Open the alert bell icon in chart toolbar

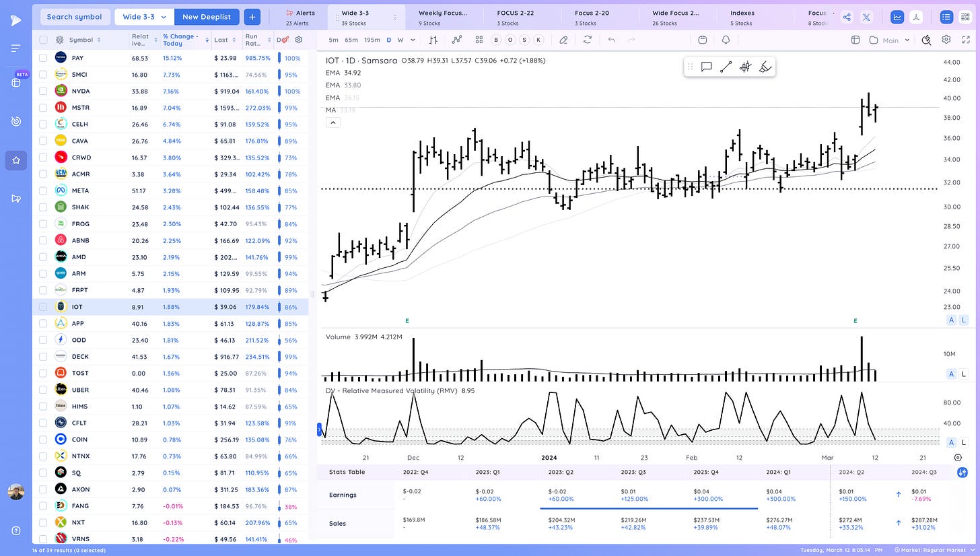coord(726,40)
